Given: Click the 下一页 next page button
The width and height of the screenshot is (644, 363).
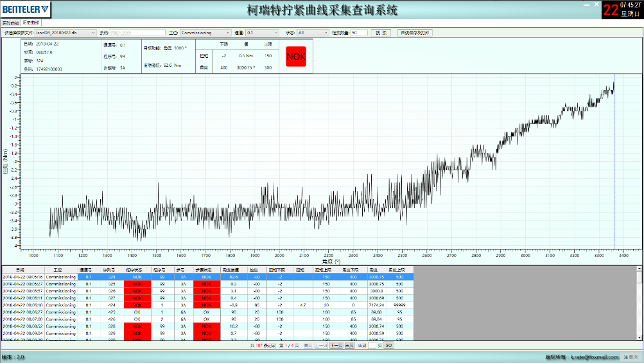Looking at the screenshot, I should pos(336,346).
